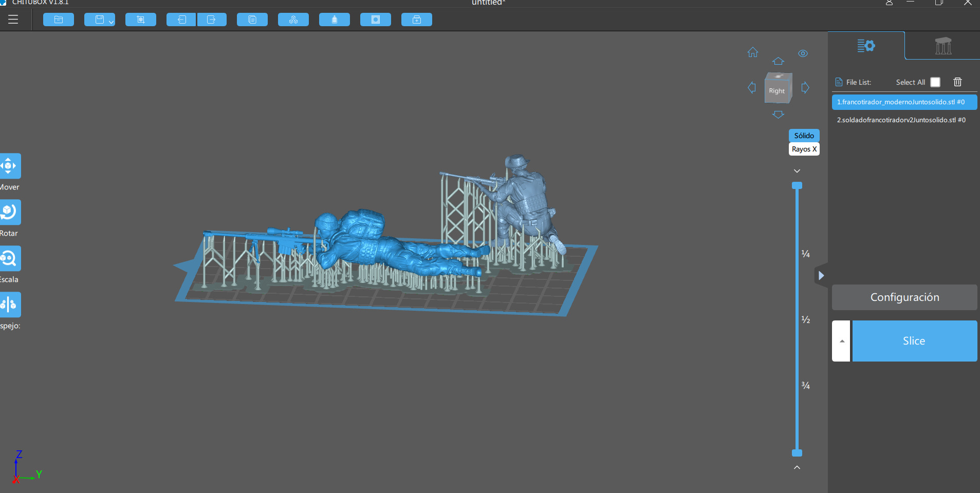Open the Configuración settings button

tap(904, 297)
